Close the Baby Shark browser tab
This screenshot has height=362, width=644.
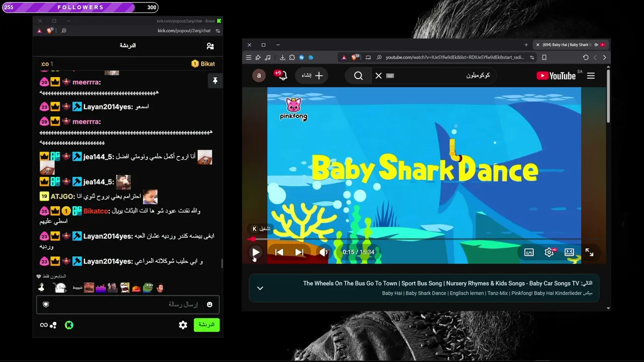click(x=537, y=45)
